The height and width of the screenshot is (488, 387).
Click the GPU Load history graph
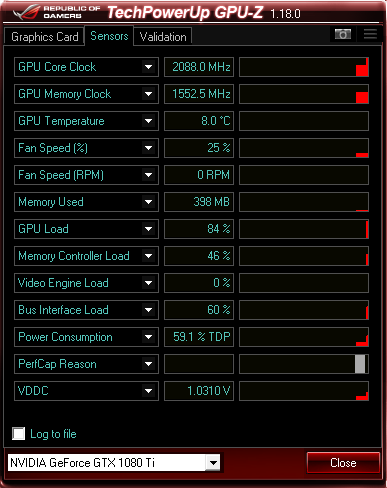tap(304, 229)
